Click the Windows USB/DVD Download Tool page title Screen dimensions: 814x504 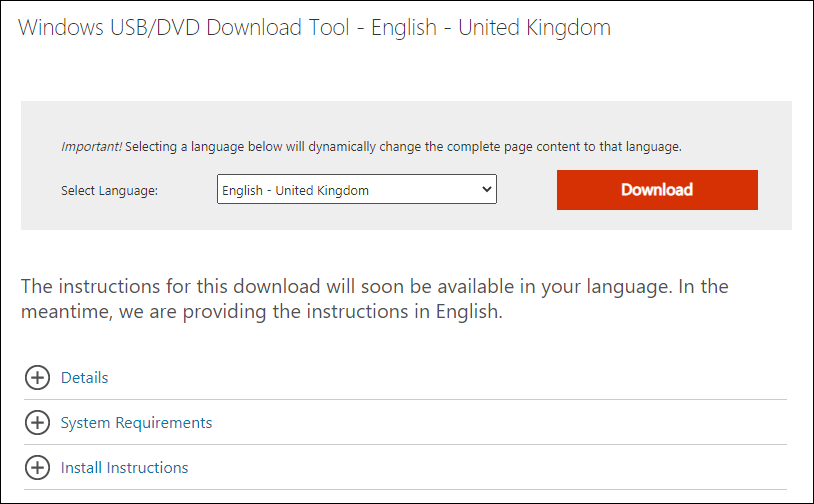coord(314,28)
